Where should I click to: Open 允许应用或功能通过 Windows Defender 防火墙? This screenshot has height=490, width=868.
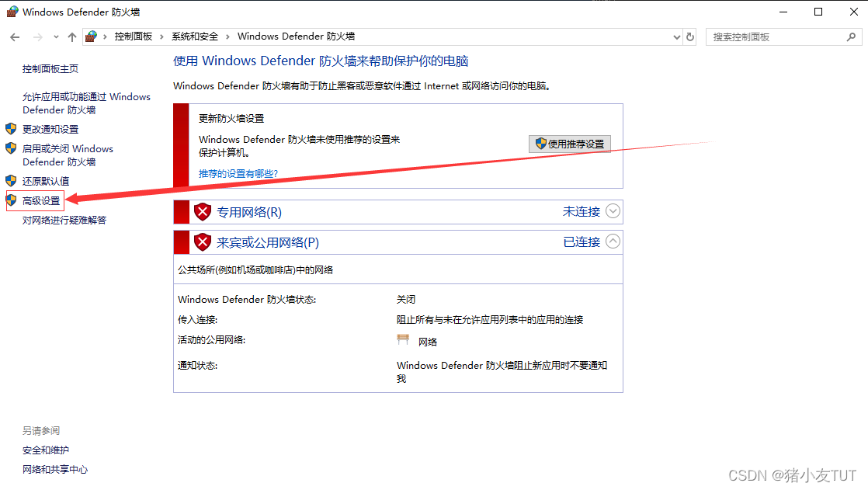tap(86, 103)
